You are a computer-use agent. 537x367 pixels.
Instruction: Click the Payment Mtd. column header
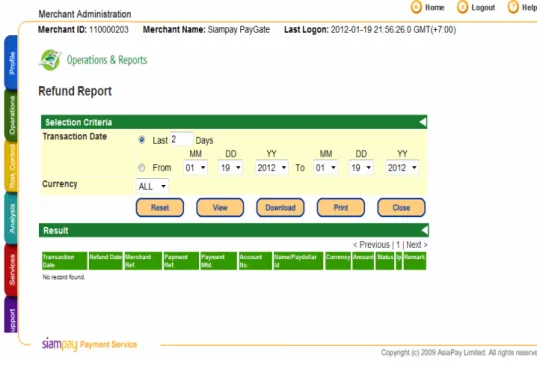[218, 261]
